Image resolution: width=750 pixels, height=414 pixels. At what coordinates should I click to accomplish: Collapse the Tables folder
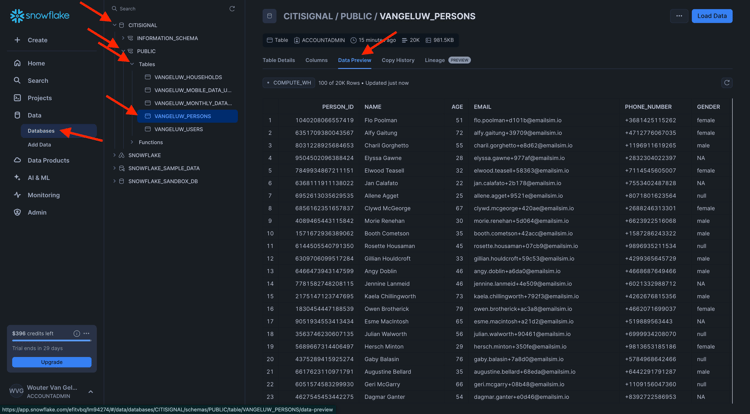point(132,64)
